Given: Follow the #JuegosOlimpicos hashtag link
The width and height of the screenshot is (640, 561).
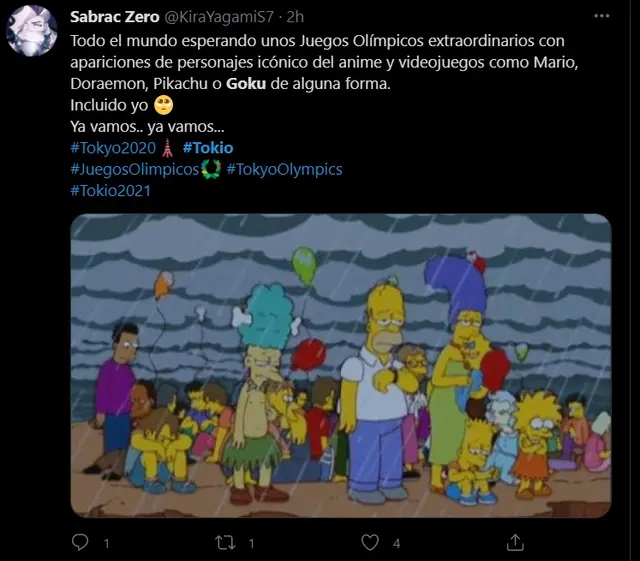Looking at the screenshot, I should click(134, 169).
